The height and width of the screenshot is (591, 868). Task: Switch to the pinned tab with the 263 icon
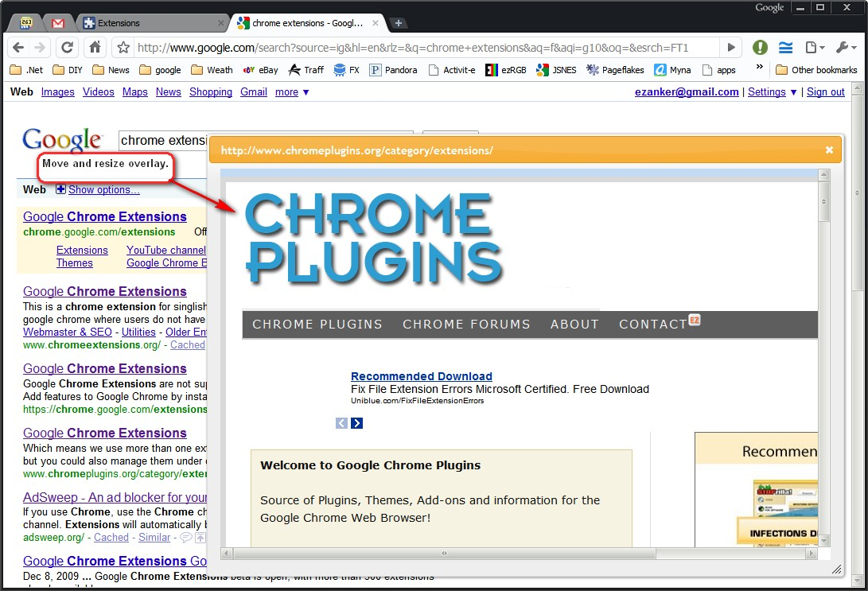tap(26, 23)
